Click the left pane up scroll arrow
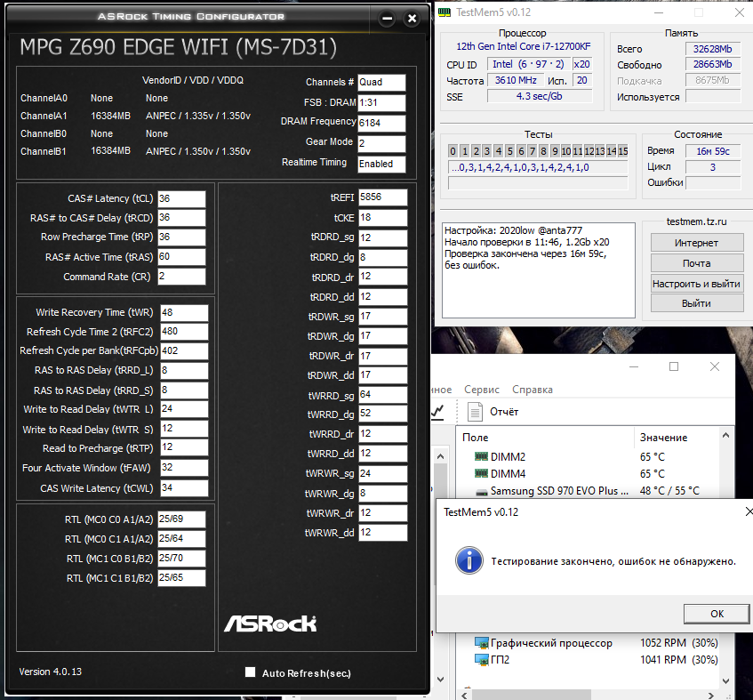The height and width of the screenshot is (700, 753). 440,457
